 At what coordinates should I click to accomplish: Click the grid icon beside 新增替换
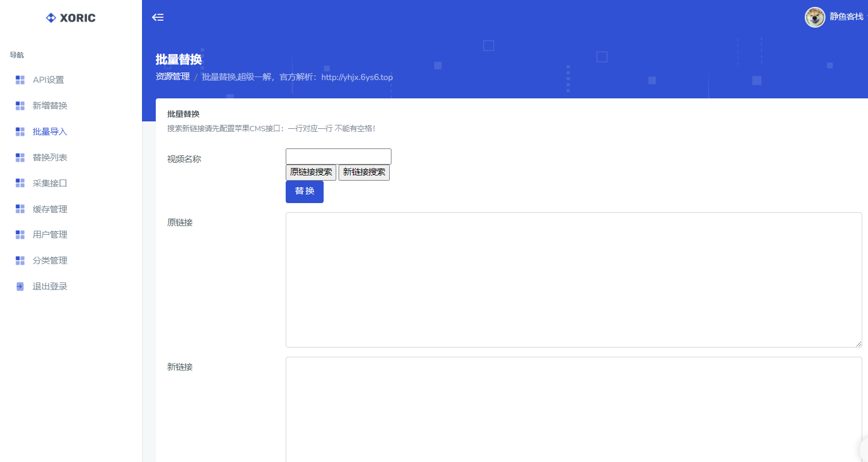[20, 106]
